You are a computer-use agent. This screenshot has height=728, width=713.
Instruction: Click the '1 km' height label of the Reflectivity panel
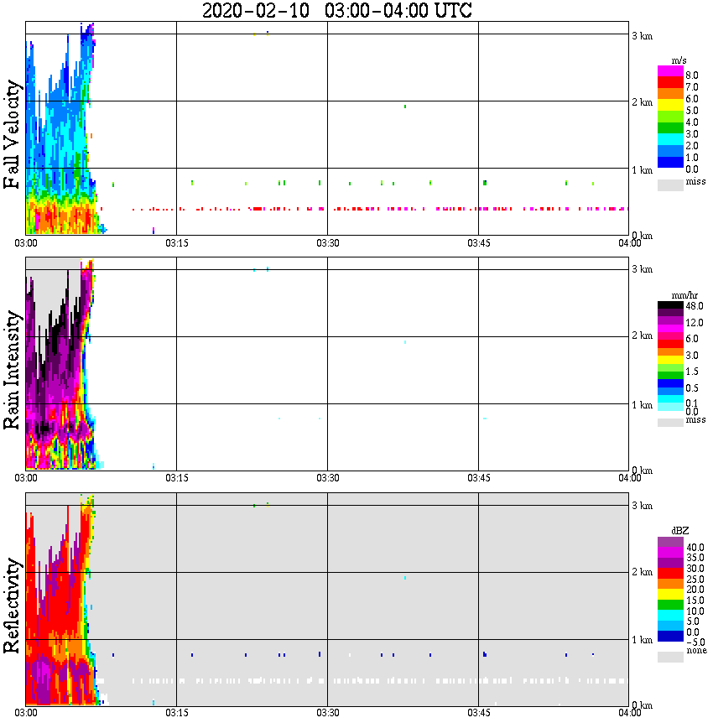tap(642, 640)
